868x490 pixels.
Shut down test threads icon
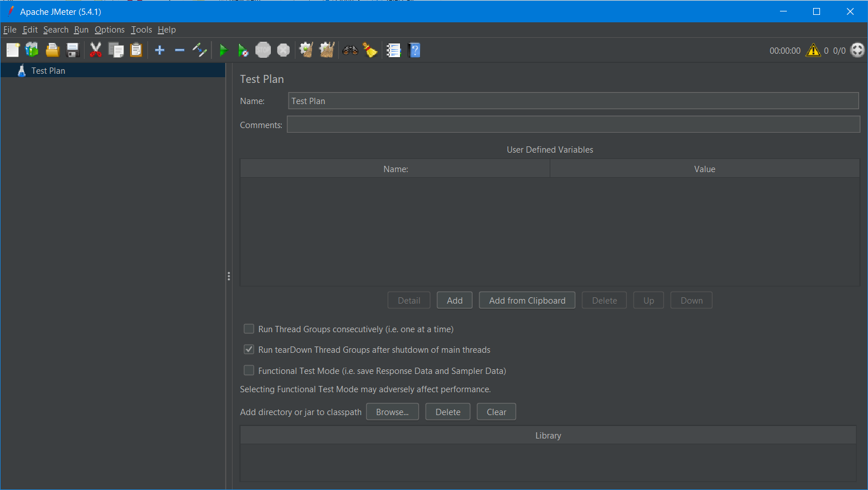tap(283, 50)
